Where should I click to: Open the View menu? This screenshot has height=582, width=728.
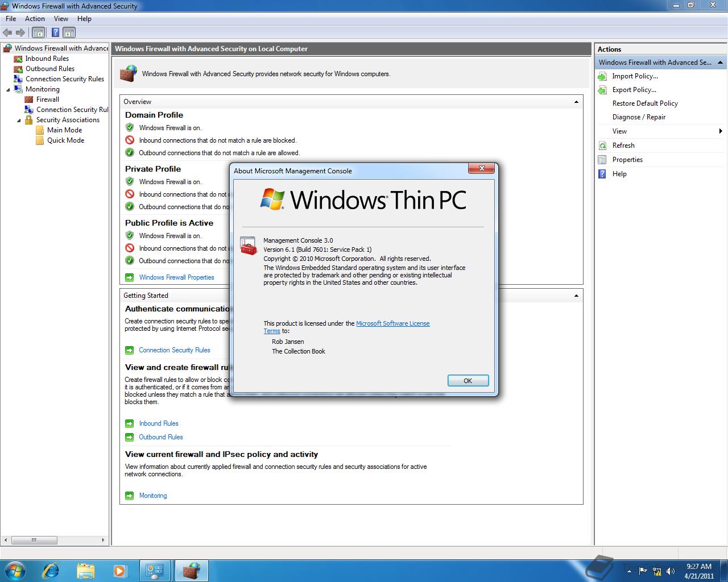pyautogui.click(x=61, y=19)
